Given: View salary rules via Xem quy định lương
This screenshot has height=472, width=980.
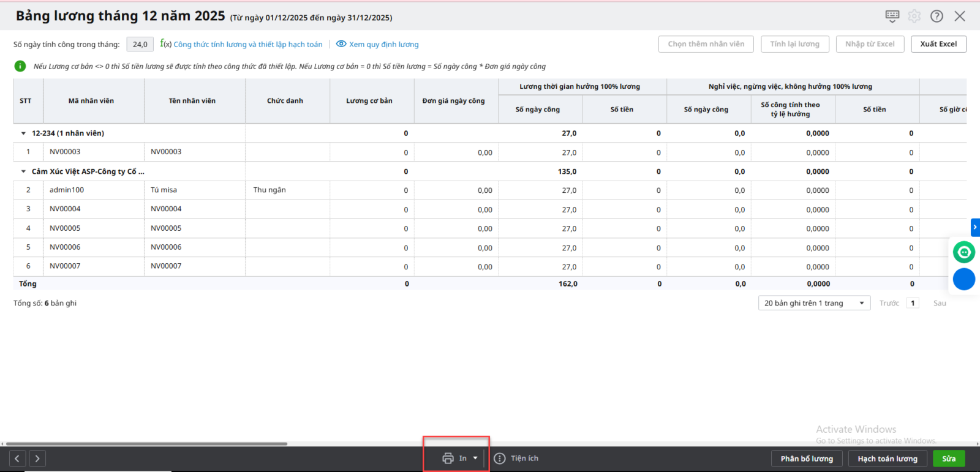Looking at the screenshot, I should coord(378,44).
